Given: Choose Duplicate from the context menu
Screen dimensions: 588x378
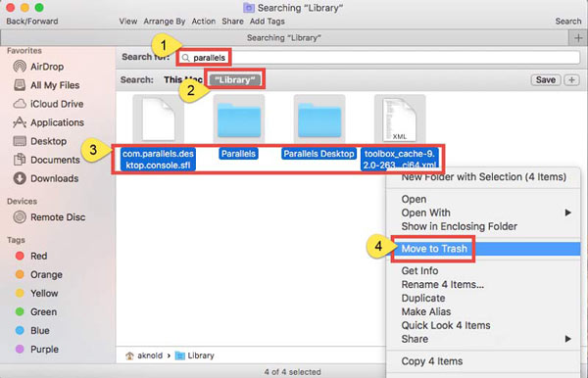Looking at the screenshot, I should tap(484, 298).
